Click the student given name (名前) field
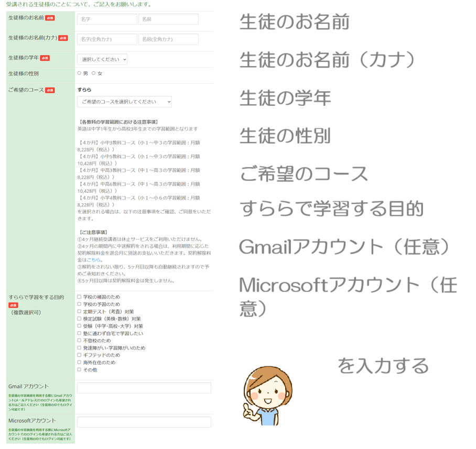The image size is (476, 449). pyautogui.click(x=168, y=19)
